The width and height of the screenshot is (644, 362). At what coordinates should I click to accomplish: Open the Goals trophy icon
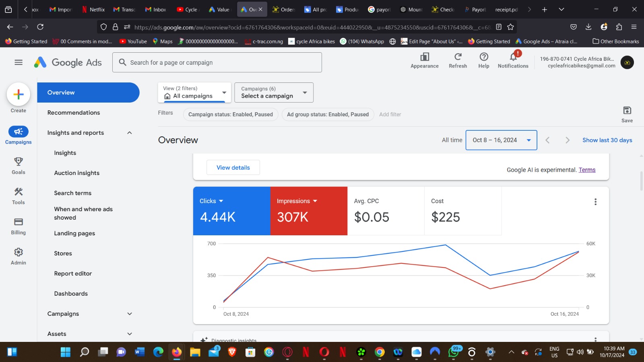point(19,162)
